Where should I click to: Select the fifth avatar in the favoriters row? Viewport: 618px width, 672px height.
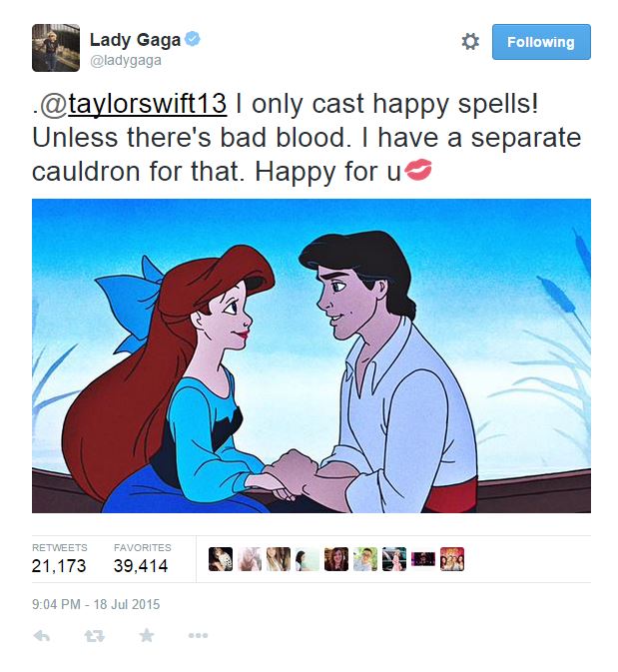[x=336, y=559]
